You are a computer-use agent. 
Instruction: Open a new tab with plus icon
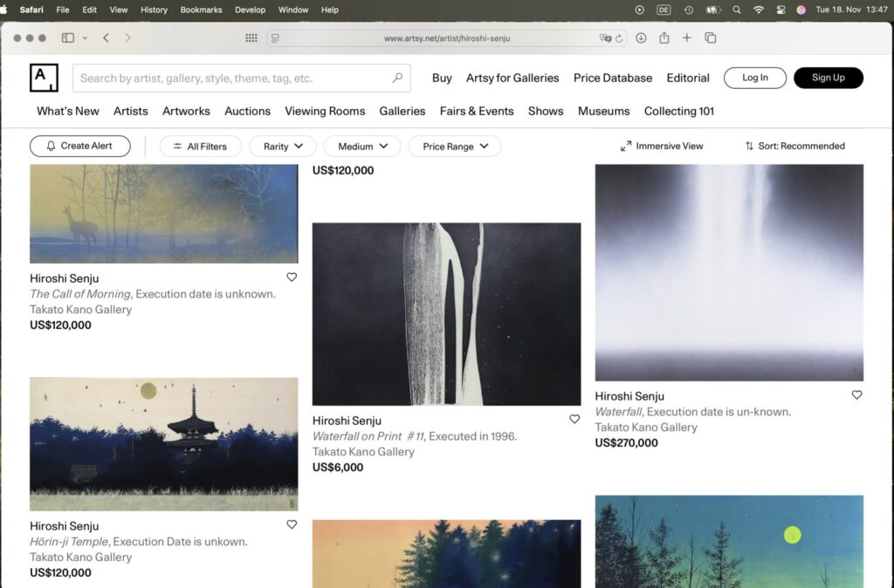coord(687,38)
